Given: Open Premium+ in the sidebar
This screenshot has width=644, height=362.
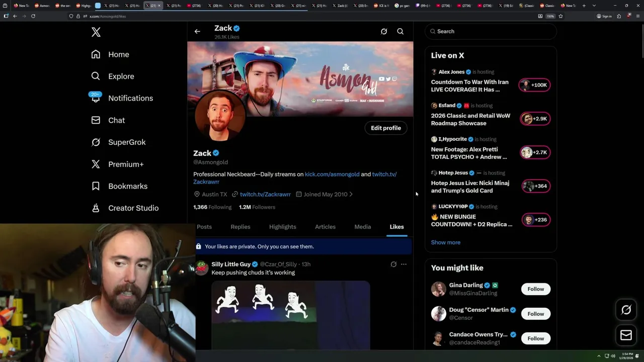Looking at the screenshot, I should pos(118,164).
